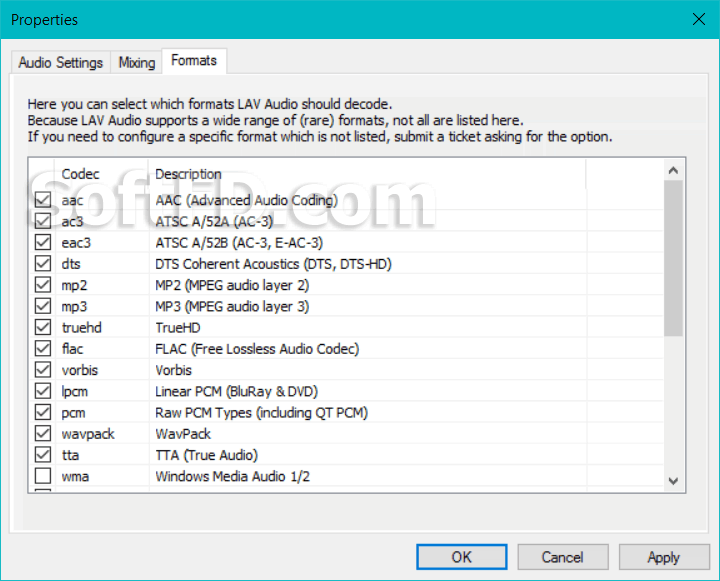This screenshot has width=720, height=581.
Task: Select the 'Vorbis' description cell
Action: (x=173, y=370)
